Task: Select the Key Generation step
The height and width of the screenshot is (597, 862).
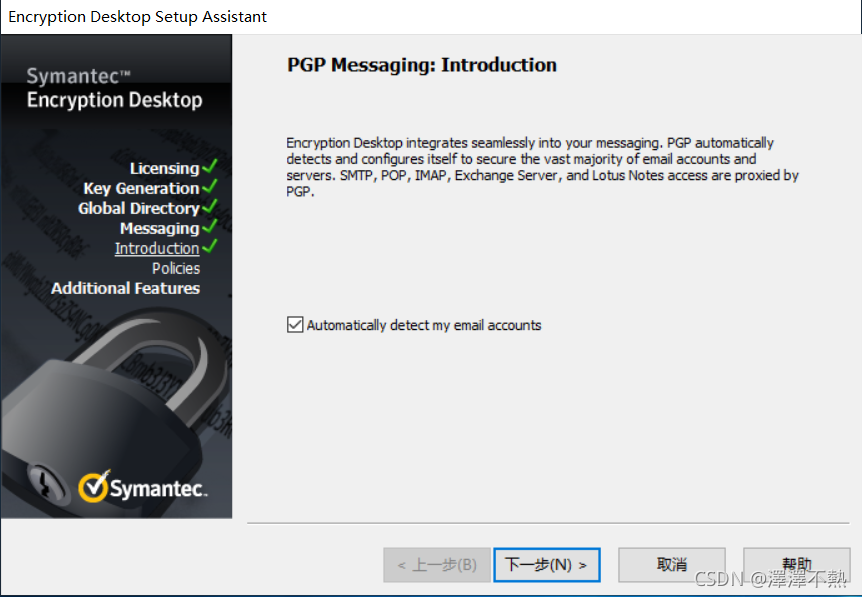Action: (141, 189)
